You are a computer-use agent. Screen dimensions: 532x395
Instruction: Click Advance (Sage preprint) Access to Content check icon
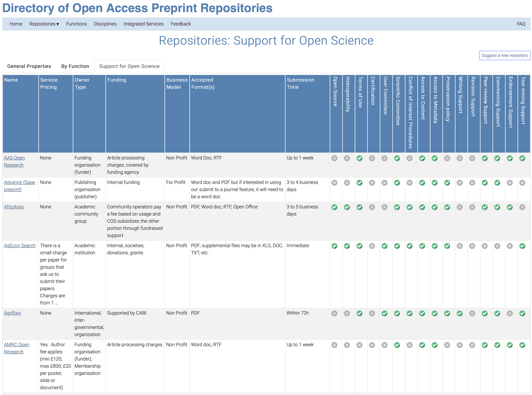click(x=422, y=183)
